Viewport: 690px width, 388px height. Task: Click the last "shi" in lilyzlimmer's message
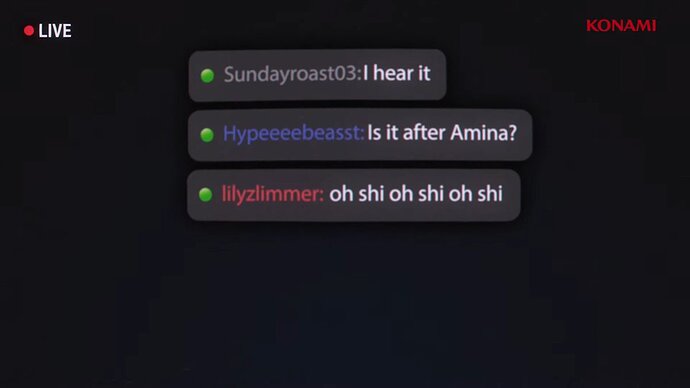click(x=490, y=194)
